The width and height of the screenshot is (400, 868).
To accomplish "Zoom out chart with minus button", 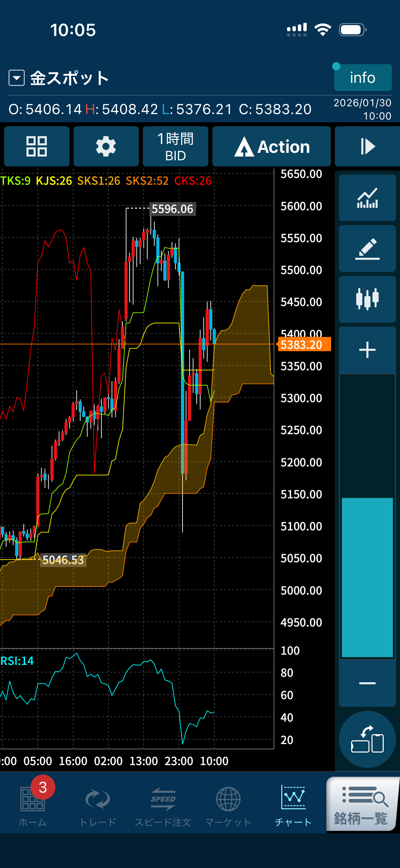I will (367, 683).
